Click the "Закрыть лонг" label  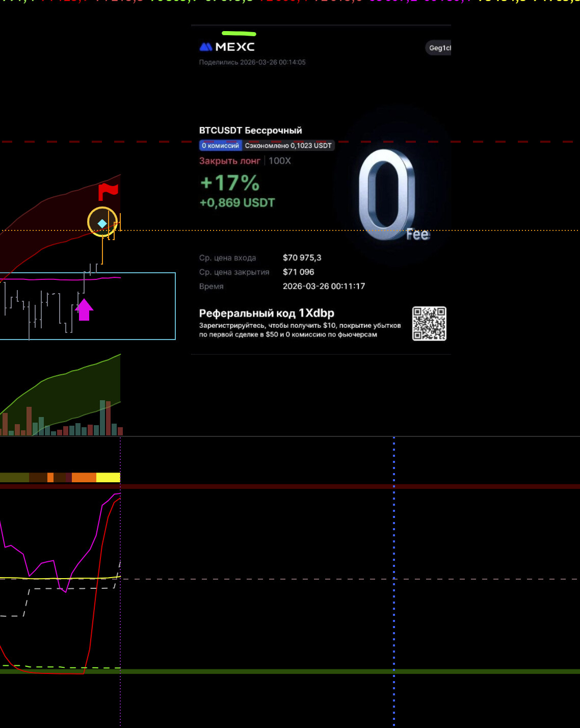[x=229, y=161]
